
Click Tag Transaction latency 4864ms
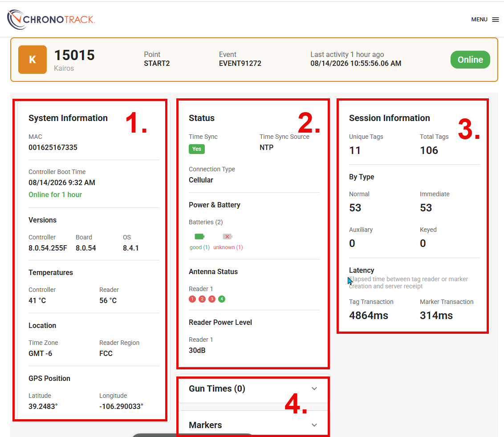pyautogui.click(x=369, y=316)
